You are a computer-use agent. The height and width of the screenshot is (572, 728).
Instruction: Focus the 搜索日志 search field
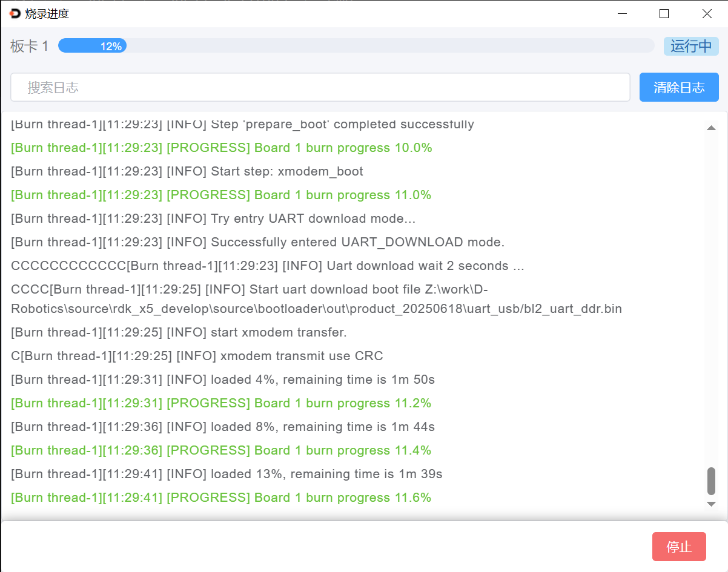320,88
